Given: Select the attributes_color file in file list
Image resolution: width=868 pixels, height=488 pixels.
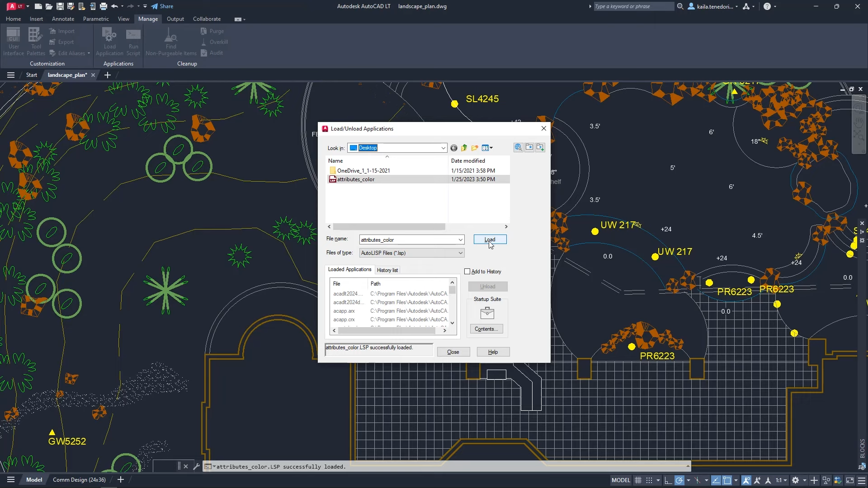Looking at the screenshot, I should click(x=357, y=179).
